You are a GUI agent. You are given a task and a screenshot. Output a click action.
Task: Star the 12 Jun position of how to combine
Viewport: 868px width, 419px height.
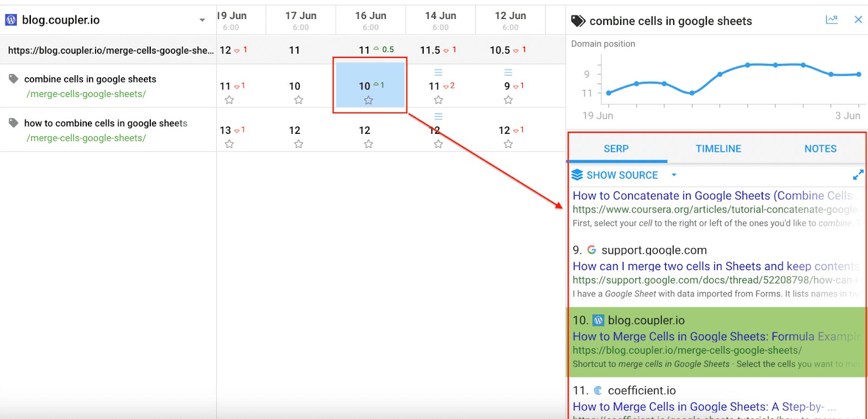coord(508,144)
